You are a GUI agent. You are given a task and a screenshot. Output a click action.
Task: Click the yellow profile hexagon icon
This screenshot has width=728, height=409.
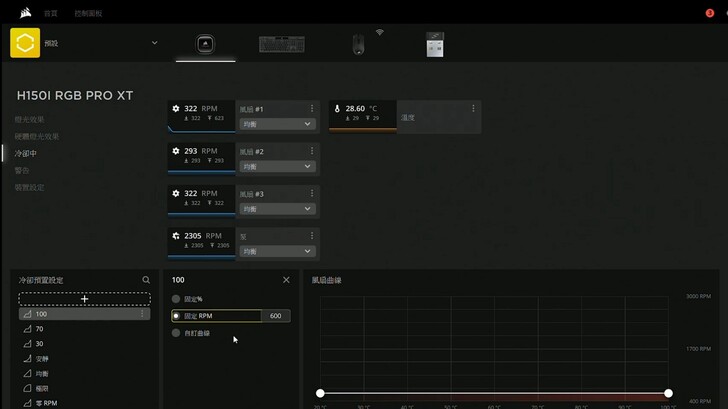[25, 43]
